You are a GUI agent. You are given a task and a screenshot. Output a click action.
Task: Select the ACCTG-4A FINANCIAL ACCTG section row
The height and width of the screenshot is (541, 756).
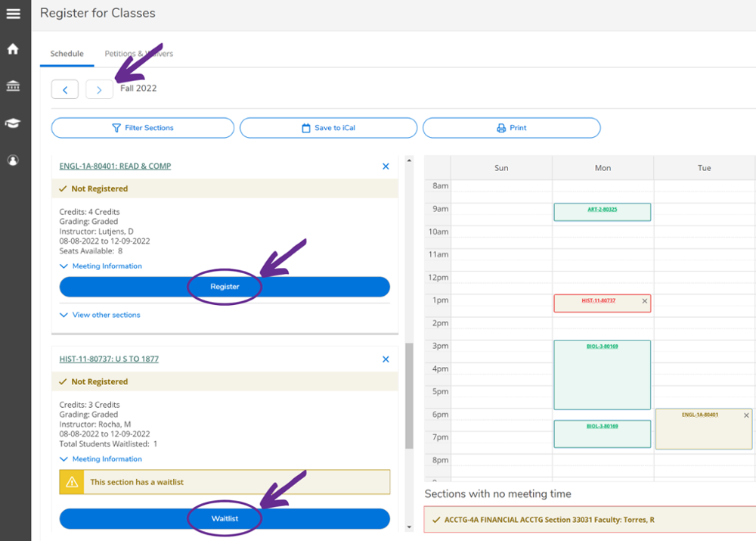click(590, 520)
